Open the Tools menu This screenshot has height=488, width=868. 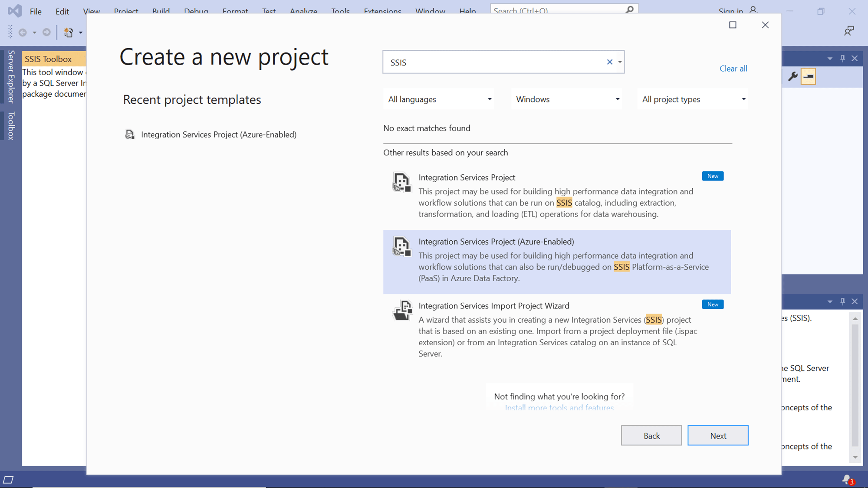pyautogui.click(x=340, y=11)
